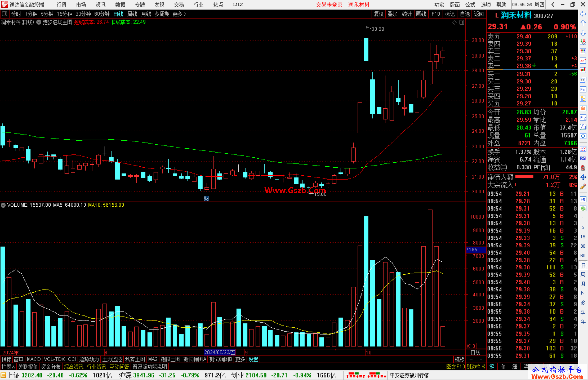Viewport: 588px width, 380px height.
Task: Click the down arrow icon in the right sidebar
Action: (x=583, y=33)
